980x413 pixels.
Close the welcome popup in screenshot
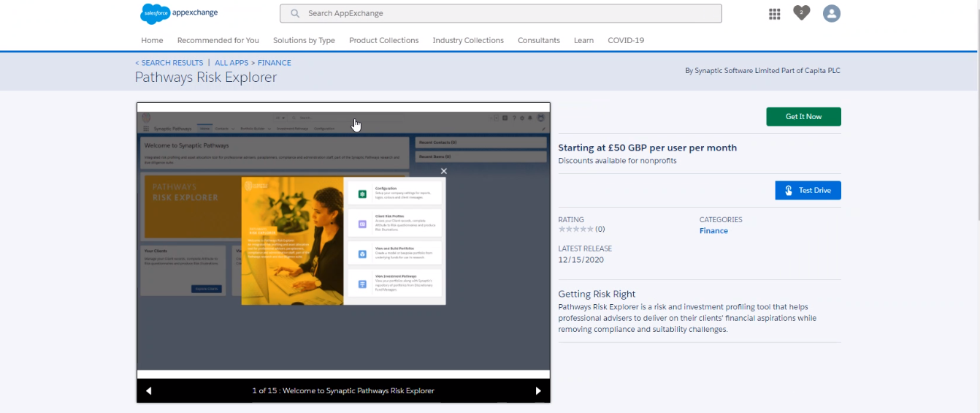click(443, 171)
